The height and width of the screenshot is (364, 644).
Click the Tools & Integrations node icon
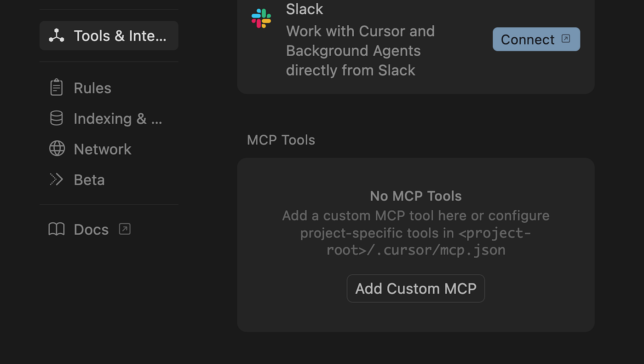(57, 35)
